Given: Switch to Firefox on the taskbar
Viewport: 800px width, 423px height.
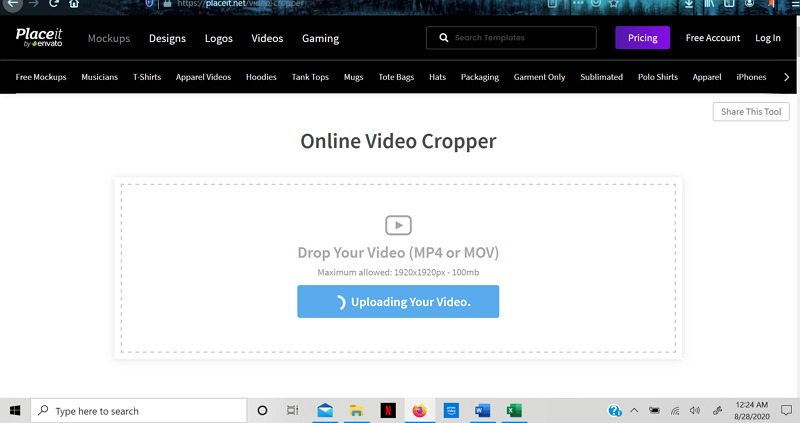Looking at the screenshot, I should pos(419,411).
